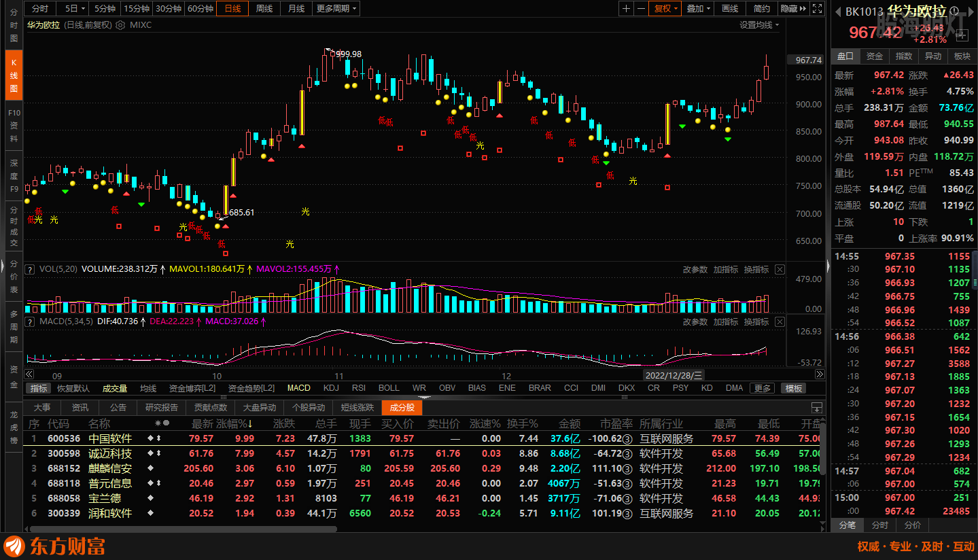978x560 pixels.
Task: Enter fullscreen chart mode via expand icon
Action: click(818, 9)
